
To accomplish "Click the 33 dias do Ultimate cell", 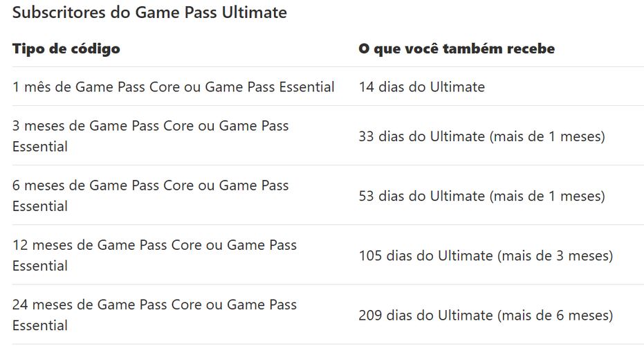I will tap(481, 136).
